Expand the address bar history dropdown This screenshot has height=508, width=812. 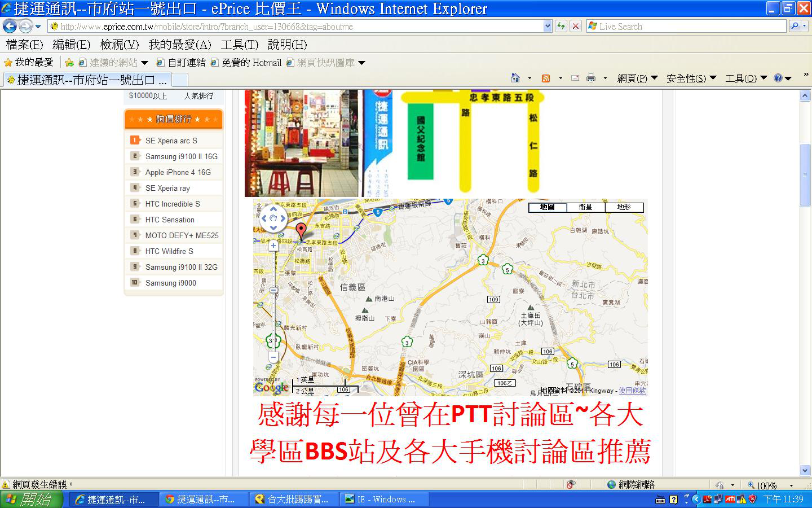548,26
